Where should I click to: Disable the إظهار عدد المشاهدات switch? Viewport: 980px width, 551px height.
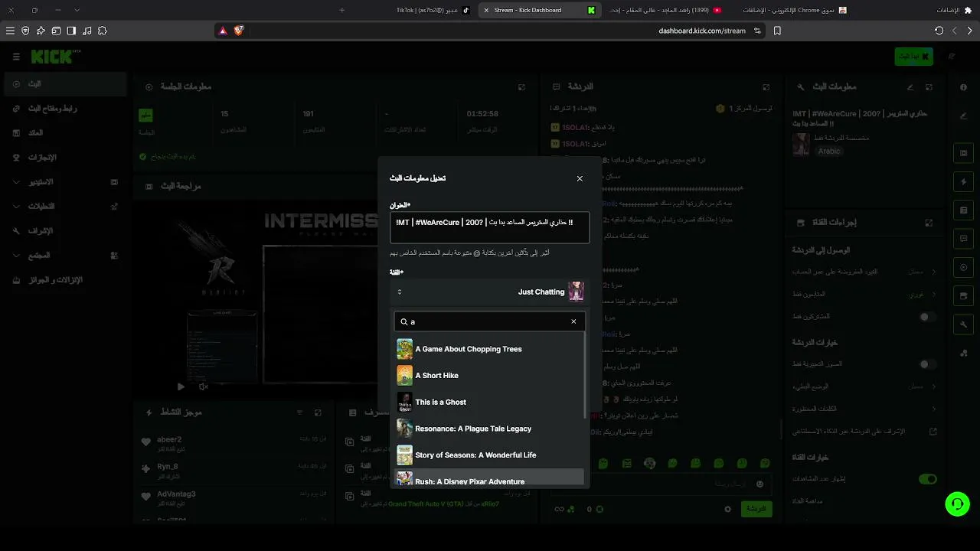click(927, 479)
